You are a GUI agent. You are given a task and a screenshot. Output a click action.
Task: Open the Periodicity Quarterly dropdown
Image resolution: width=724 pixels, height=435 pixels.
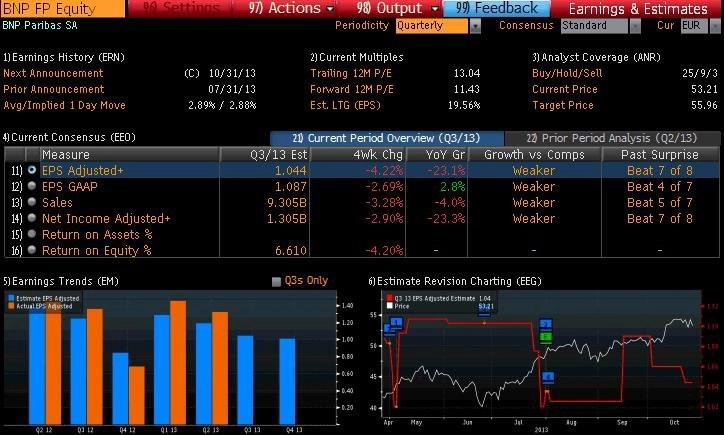coord(432,26)
